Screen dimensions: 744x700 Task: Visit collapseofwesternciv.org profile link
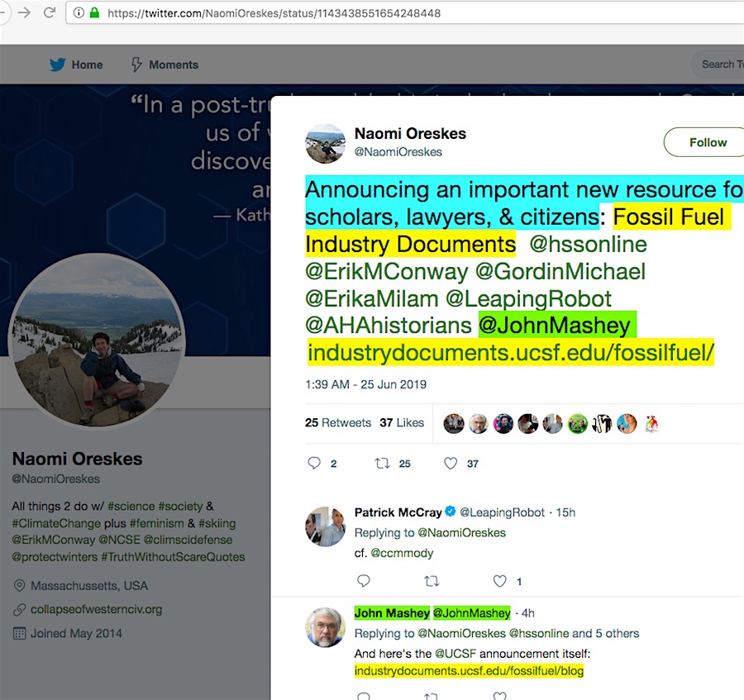pyautogui.click(x=96, y=609)
